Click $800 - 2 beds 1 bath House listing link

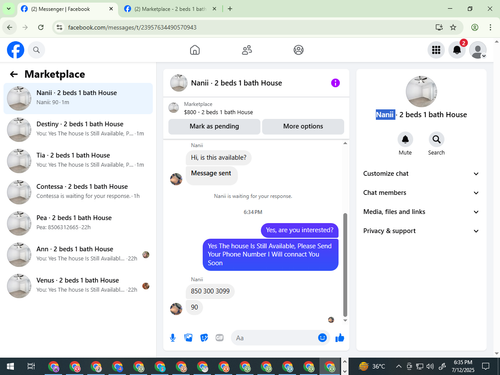(218, 112)
